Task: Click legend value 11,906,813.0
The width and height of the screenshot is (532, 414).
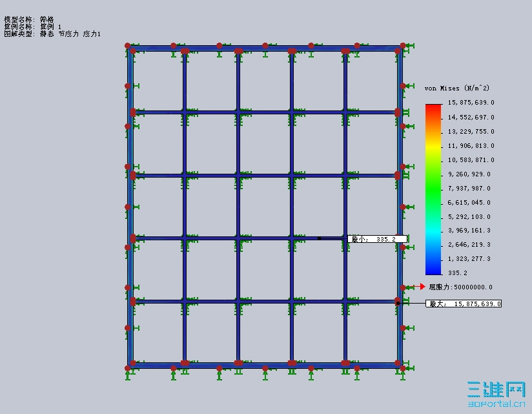Action: [471, 146]
